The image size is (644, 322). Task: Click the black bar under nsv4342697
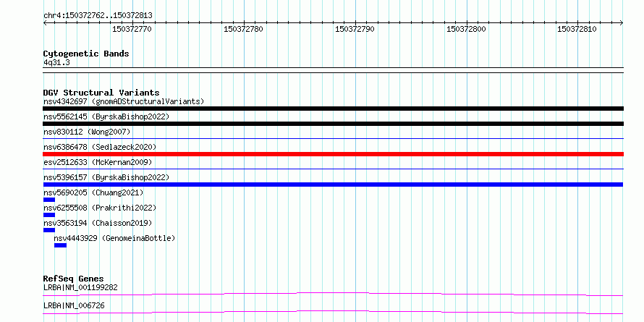pyautogui.click(x=333, y=109)
